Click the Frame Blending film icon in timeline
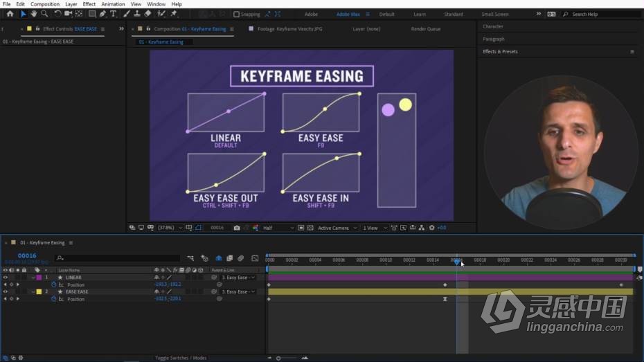Screen dimensions: 644x362 pos(230,258)
